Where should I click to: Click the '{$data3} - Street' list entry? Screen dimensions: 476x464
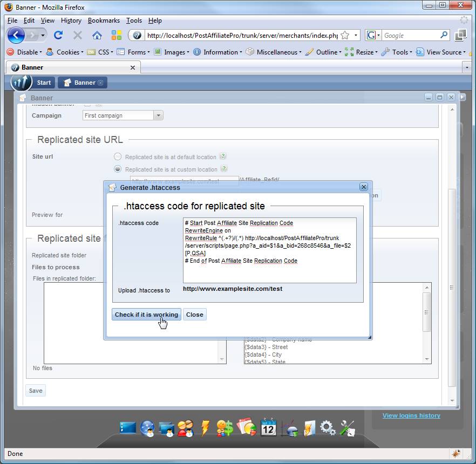pos(266,347)
